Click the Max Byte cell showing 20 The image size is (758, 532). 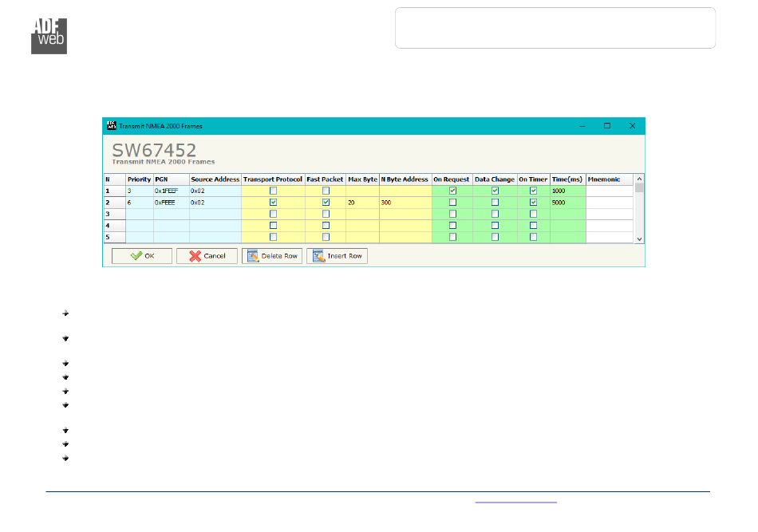click(x=362, y=203)
